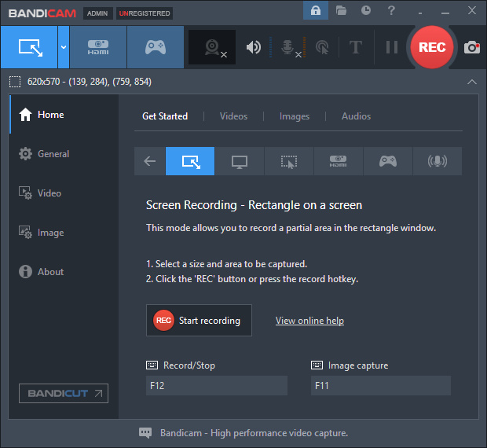Screen dimensions: 487x448
Task: Switch to game recording mode in top toolbar
Action: [x=156, y=47]
